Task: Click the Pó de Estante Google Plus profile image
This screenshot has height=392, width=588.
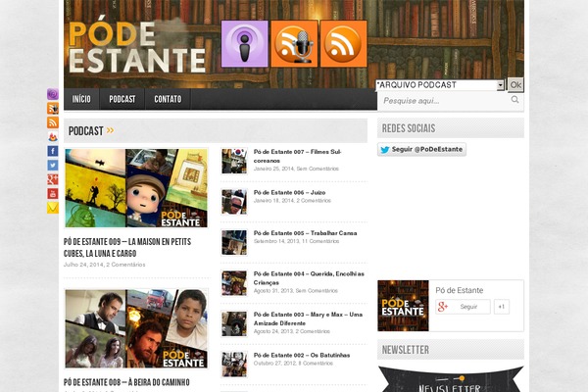Action: [403, 306]
